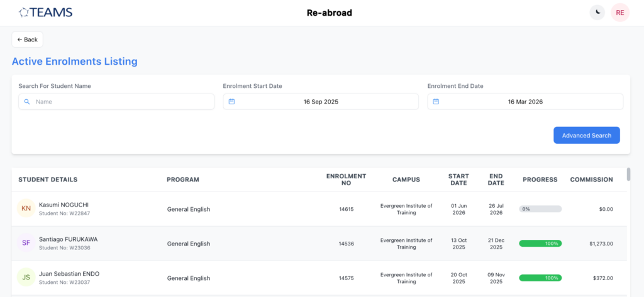Click the JS avatar for Juan Sebastian ENDO
Viewport: 644px width, 297px height.
[26, 278]
